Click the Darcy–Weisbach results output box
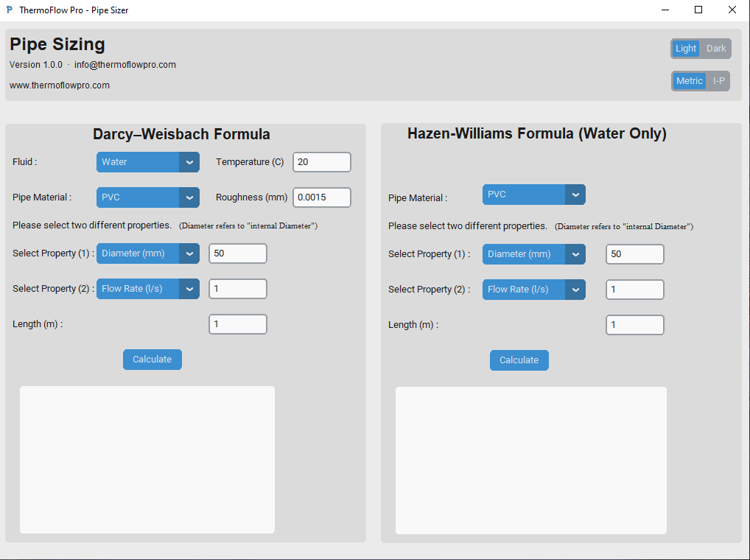This screenshot has height=560, width=750. click(x=147, y=459)
